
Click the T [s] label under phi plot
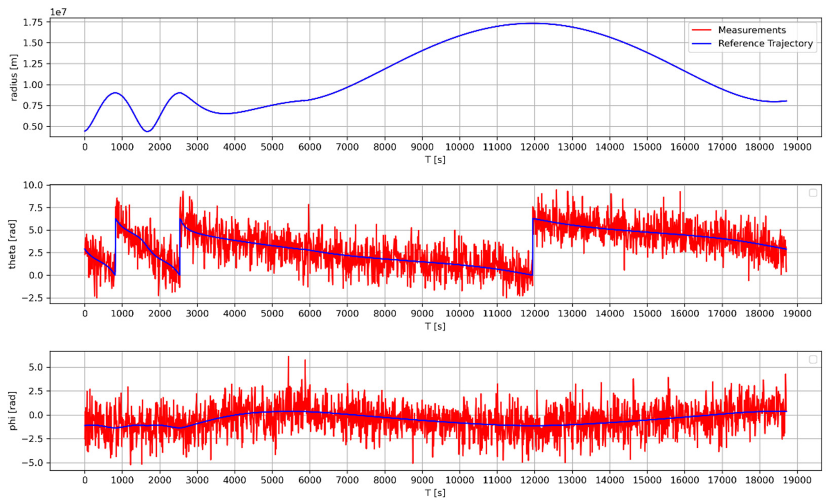435,493
